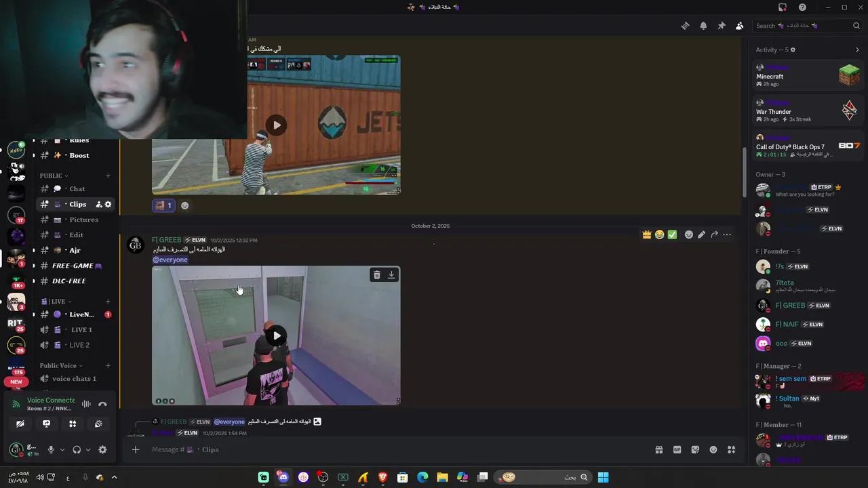Screen dimensions: 868x488
Task: Open input device options arrow beside microphone
Action: tap(62, 449)
